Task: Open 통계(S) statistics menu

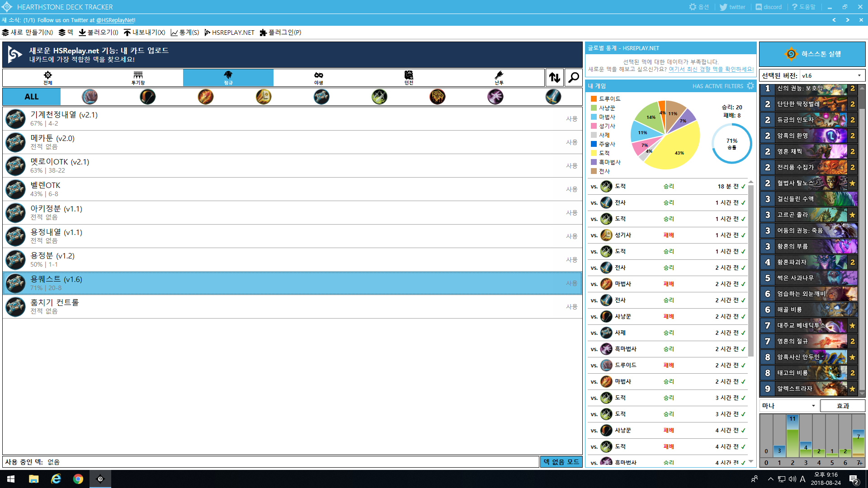Action: coord(185,33)
